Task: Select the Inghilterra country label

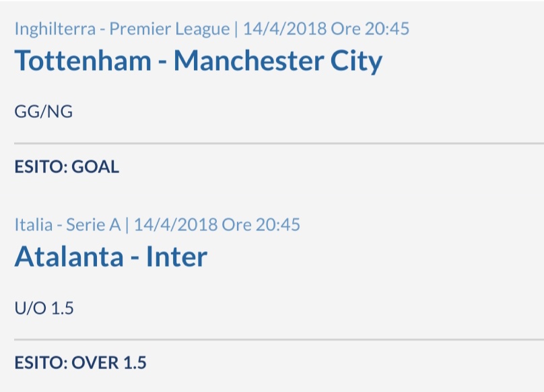Action: 55,29
